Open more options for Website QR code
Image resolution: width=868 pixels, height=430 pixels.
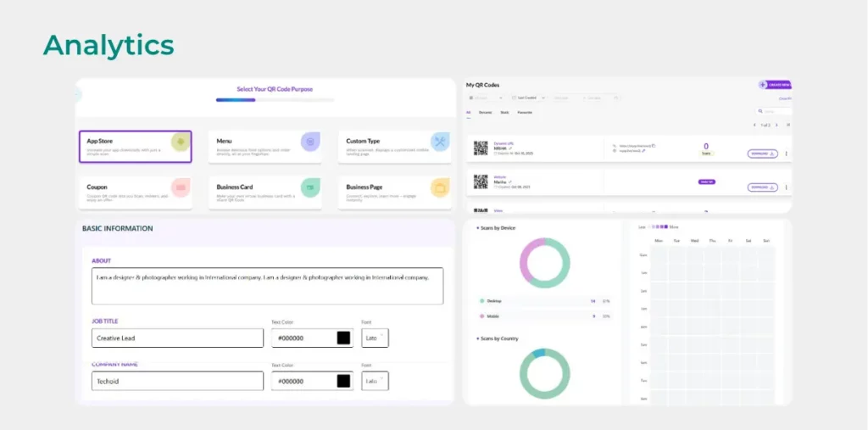pos(786,187)
